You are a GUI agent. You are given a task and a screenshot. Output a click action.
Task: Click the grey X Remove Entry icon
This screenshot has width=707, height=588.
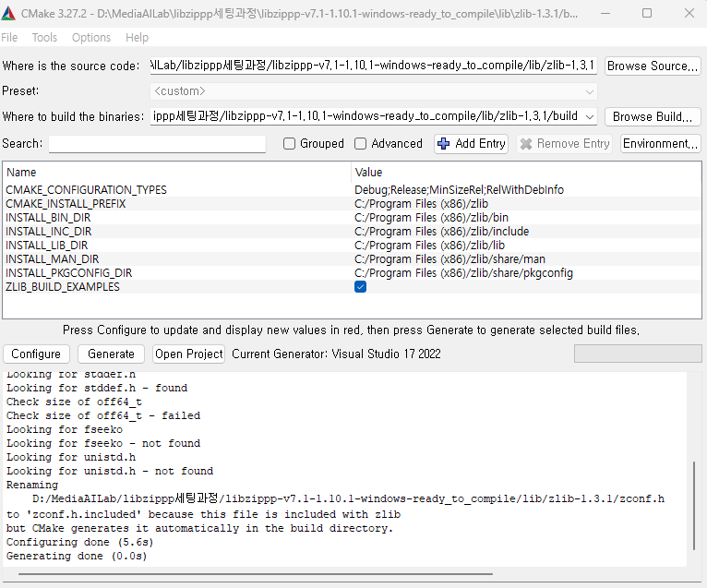tap(526, 144)
